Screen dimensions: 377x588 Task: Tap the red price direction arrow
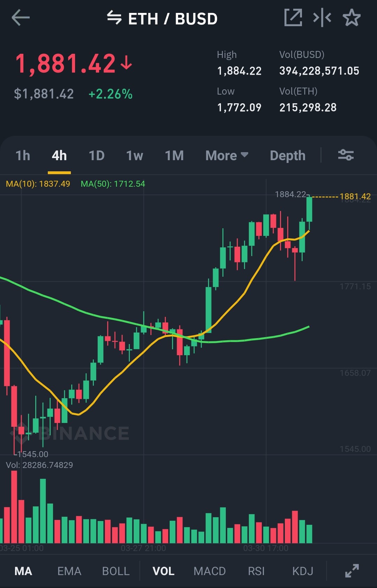click(x=126, y=63)
